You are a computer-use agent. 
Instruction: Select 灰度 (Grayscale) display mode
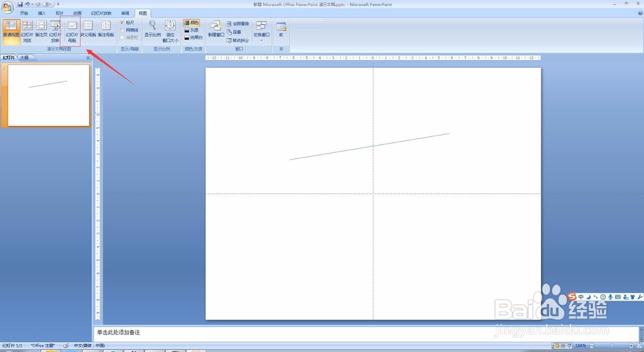click(191, 30)
